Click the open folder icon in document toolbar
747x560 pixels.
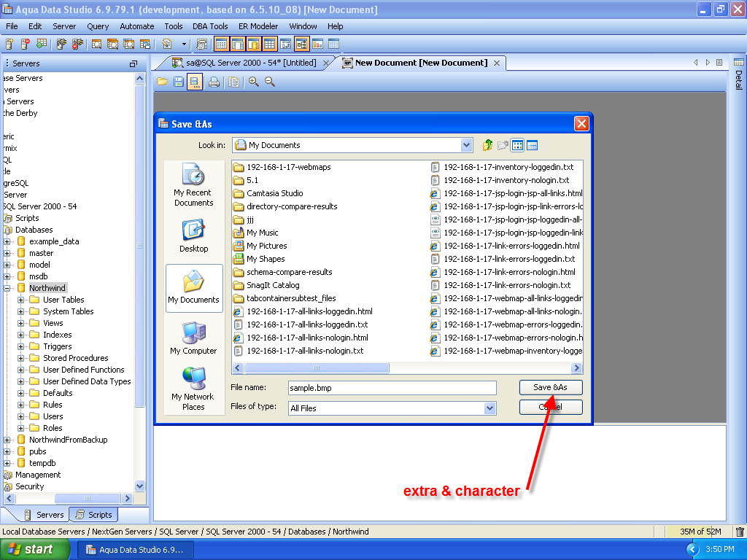(x=163, y=82)
